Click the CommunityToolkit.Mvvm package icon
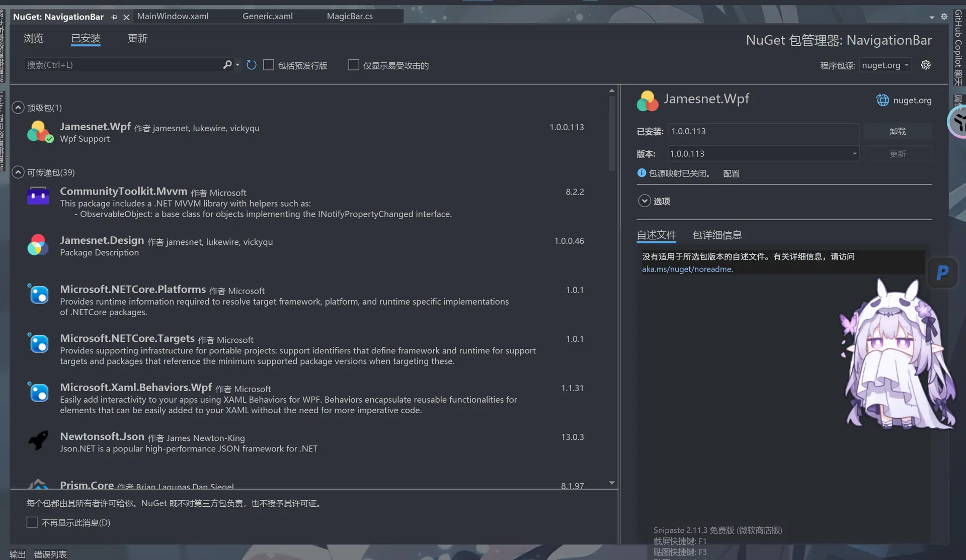 (38, 196)
